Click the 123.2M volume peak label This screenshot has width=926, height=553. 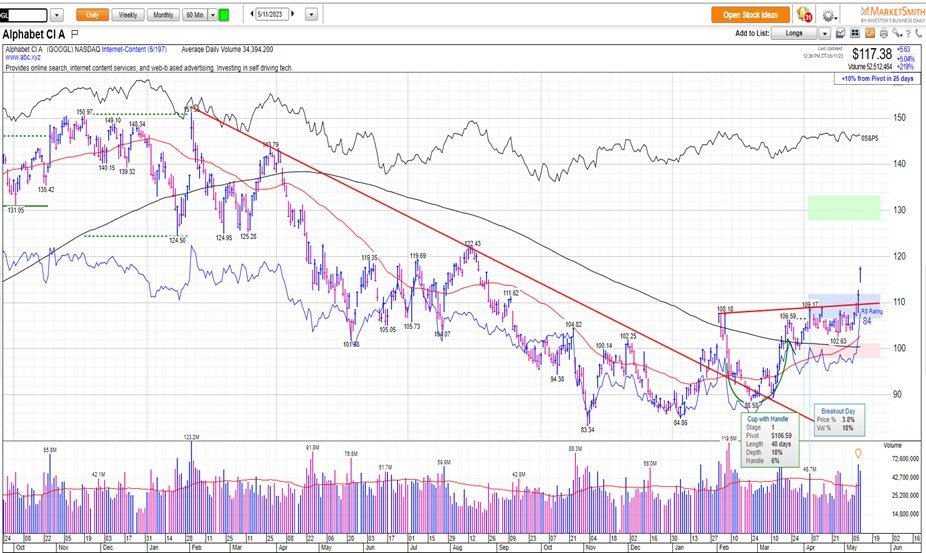[x=191, y=437]
